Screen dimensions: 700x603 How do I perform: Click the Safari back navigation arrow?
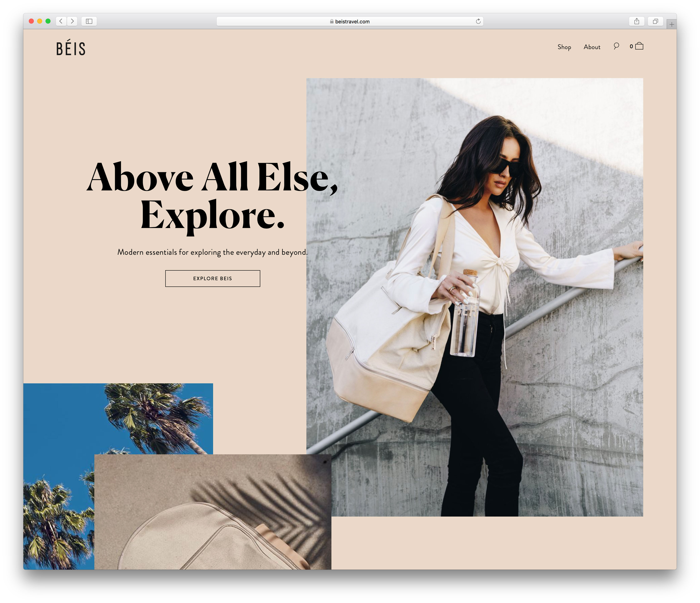(61, 21)
